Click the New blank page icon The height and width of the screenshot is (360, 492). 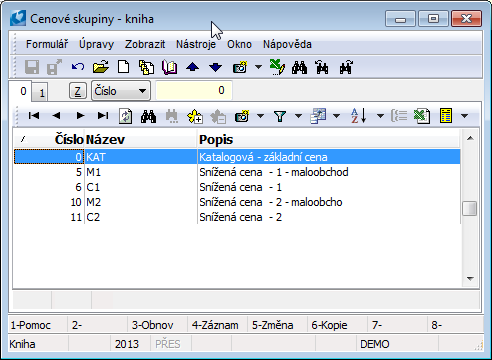[x=124, y=67]
